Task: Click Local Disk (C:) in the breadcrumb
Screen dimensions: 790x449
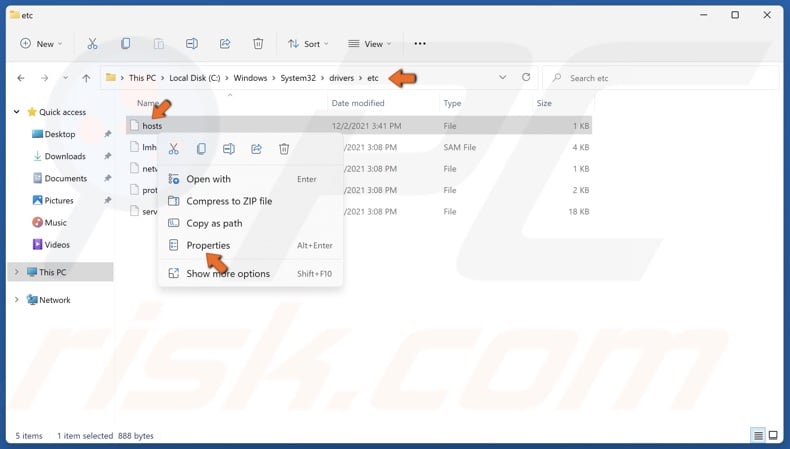Action: [x=194, y=78]
